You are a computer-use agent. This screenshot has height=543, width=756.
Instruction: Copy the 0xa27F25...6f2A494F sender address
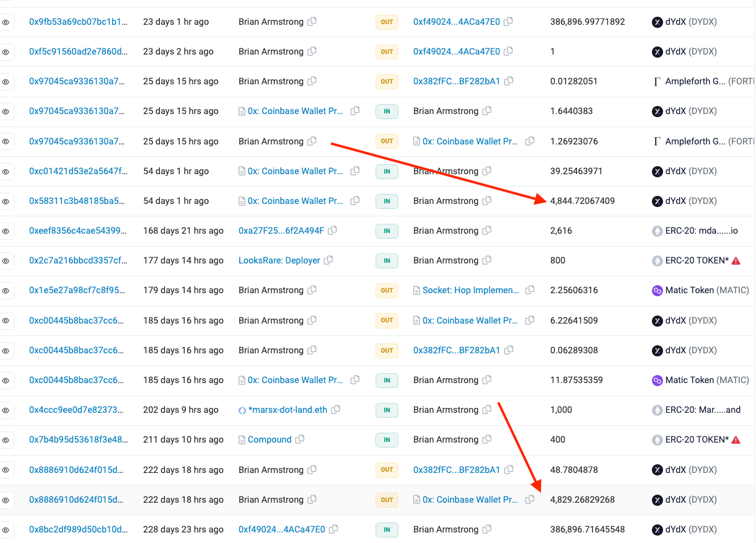point(333,231)
